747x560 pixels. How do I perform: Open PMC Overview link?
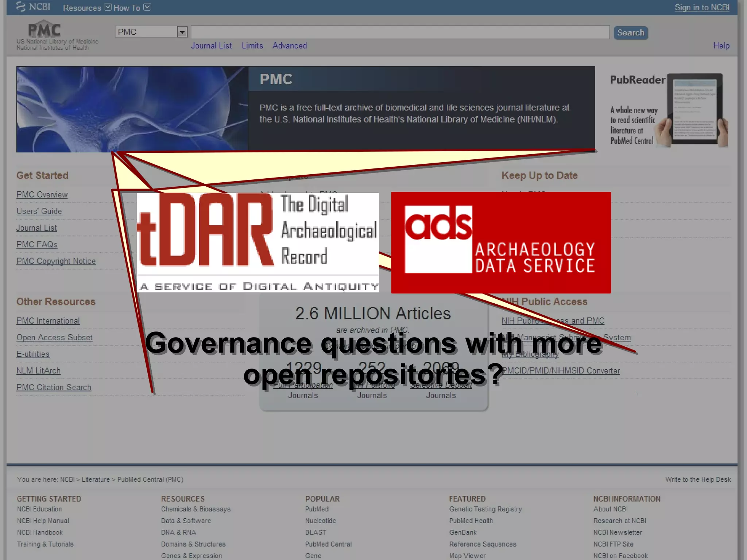pos(42,195)
